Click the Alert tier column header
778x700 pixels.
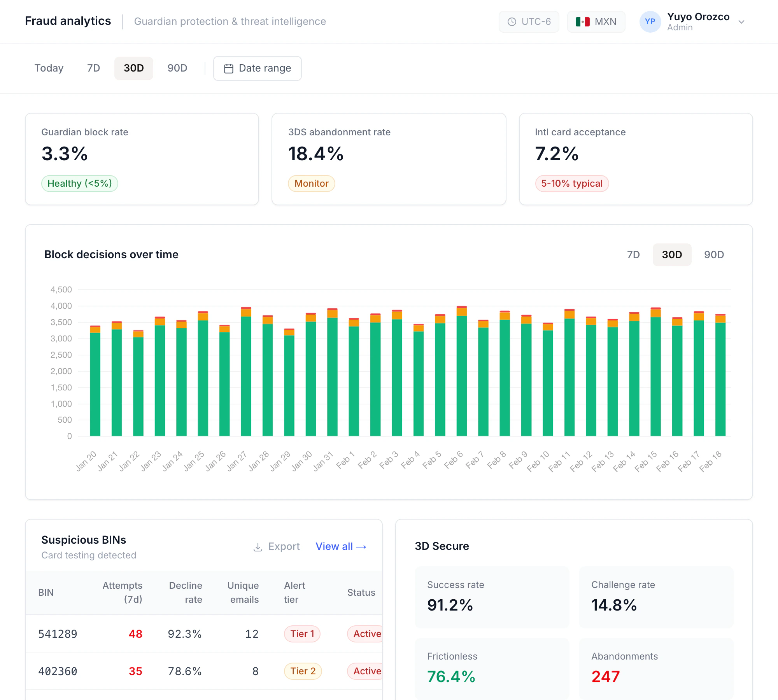294,593
